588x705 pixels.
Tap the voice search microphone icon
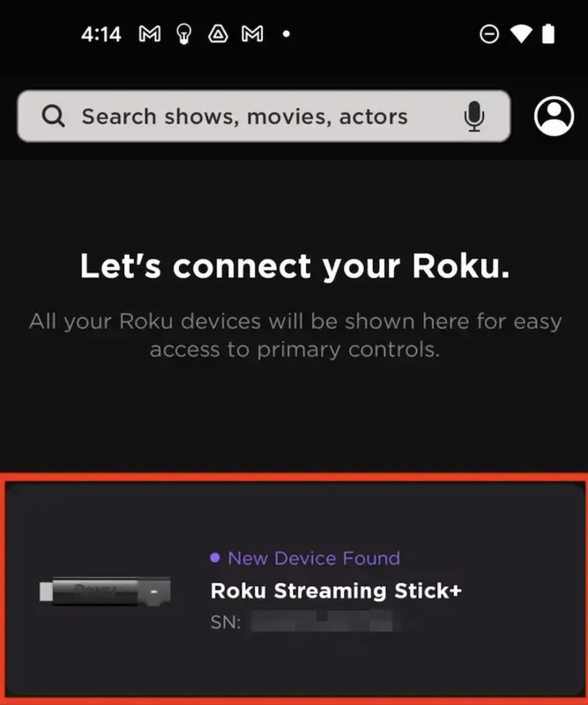pyautogui.click(x=473, y=116)
